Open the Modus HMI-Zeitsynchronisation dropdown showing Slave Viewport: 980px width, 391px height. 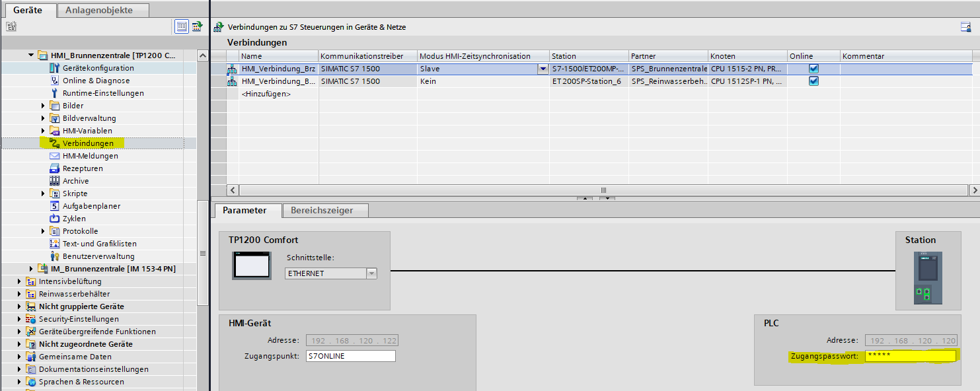543,69
